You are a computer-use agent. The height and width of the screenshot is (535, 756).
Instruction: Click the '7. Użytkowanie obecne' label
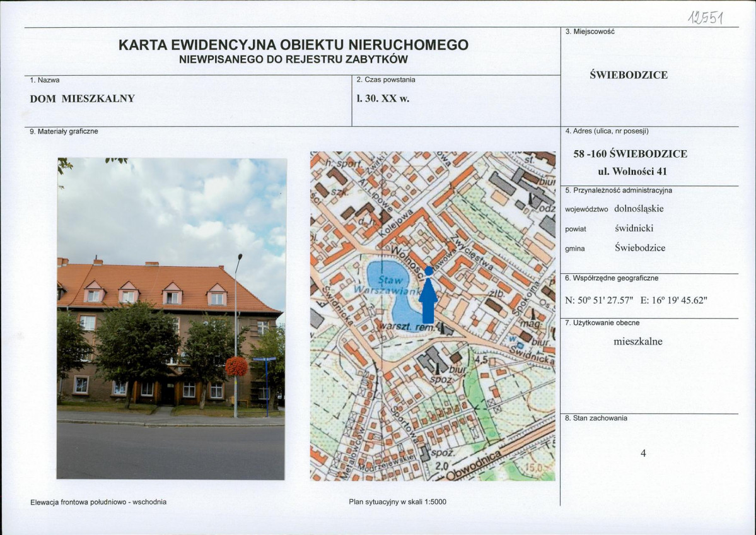[602, 323]
